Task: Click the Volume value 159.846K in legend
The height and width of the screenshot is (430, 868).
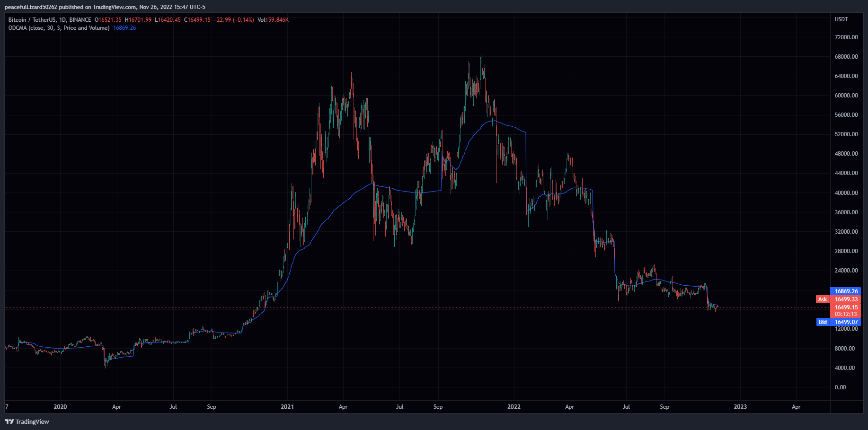Action: 277,20
